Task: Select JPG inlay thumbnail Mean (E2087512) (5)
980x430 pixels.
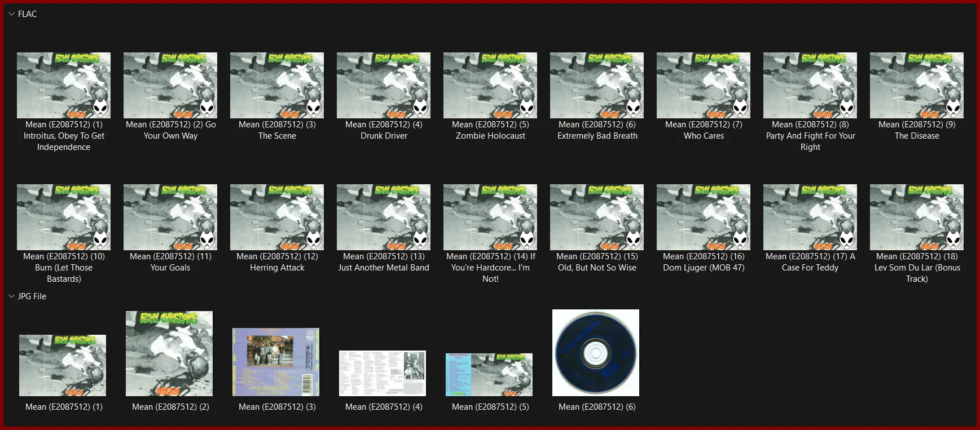Action: (489, 375)
